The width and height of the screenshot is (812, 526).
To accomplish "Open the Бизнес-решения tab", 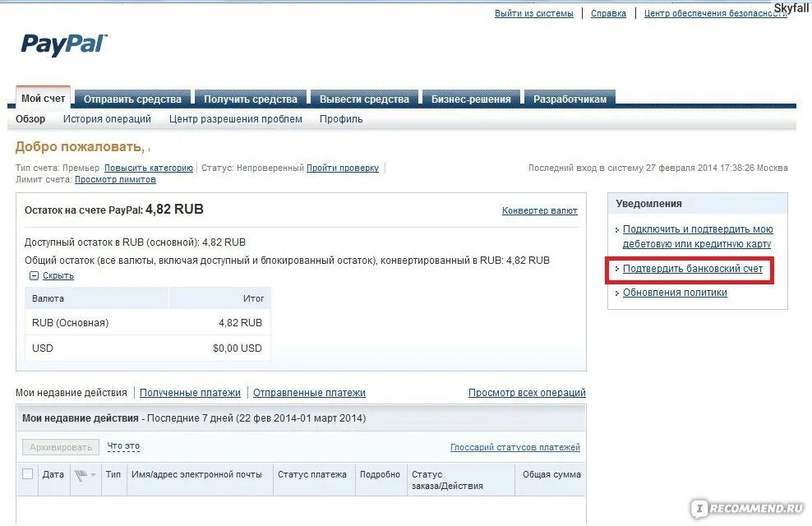I will tap(471, 99).
